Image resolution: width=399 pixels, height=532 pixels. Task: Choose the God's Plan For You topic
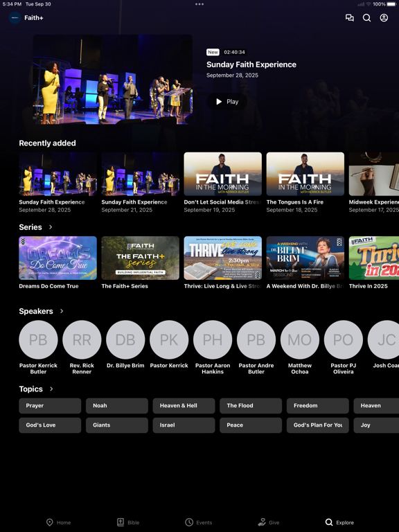(x=317, y=425)
